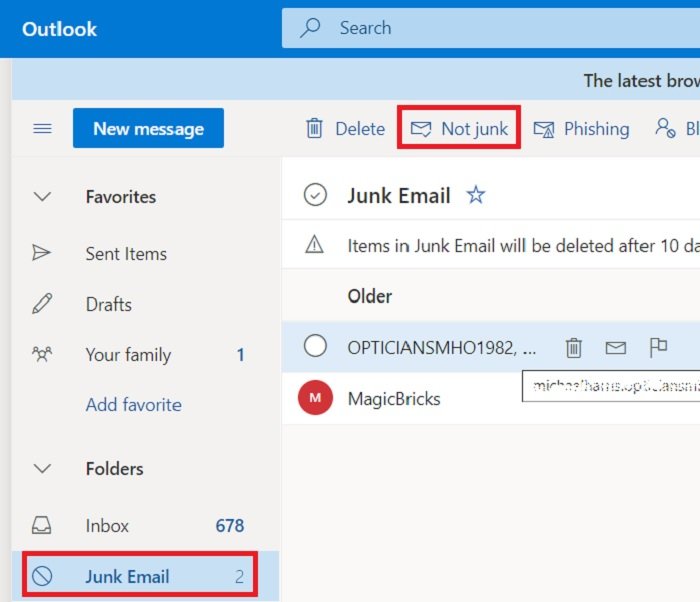Click the MagicBricks red M avatar
The width and height of the screenshot is (700, 602).
[x=315, y=397]
